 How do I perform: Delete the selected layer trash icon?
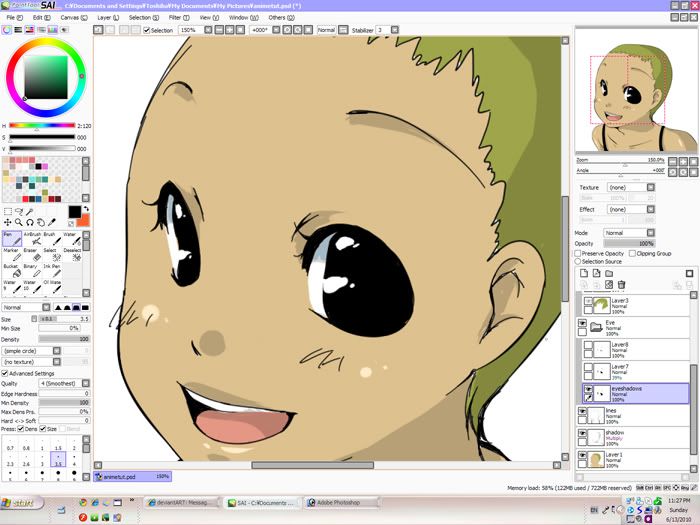point(621,284)
